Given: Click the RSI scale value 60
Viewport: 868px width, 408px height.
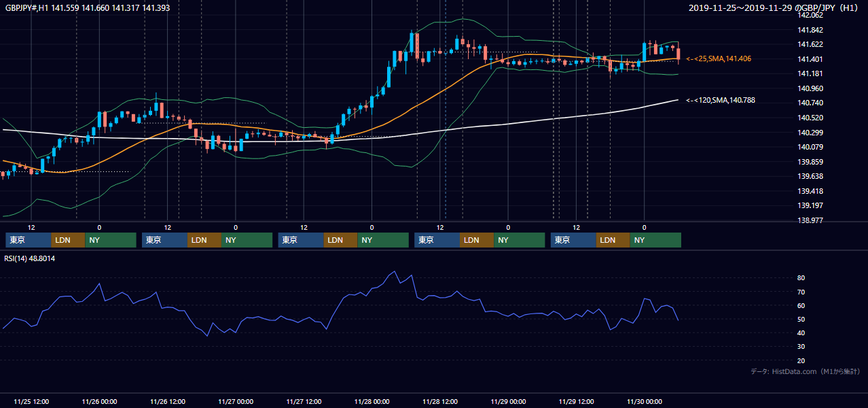Looking at the screenshot, I should [801, 305].
